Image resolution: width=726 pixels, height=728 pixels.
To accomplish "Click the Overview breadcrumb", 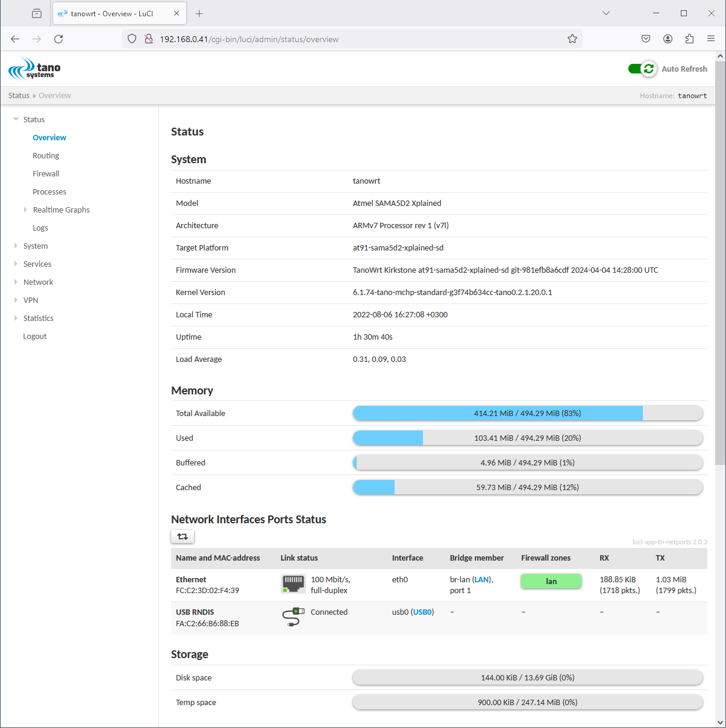I will (55, 95).
